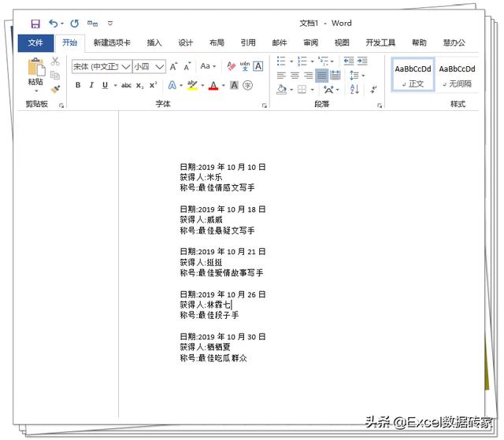Click the Increase Indent icon
This screenshot has height=440, width=504.
365,61
